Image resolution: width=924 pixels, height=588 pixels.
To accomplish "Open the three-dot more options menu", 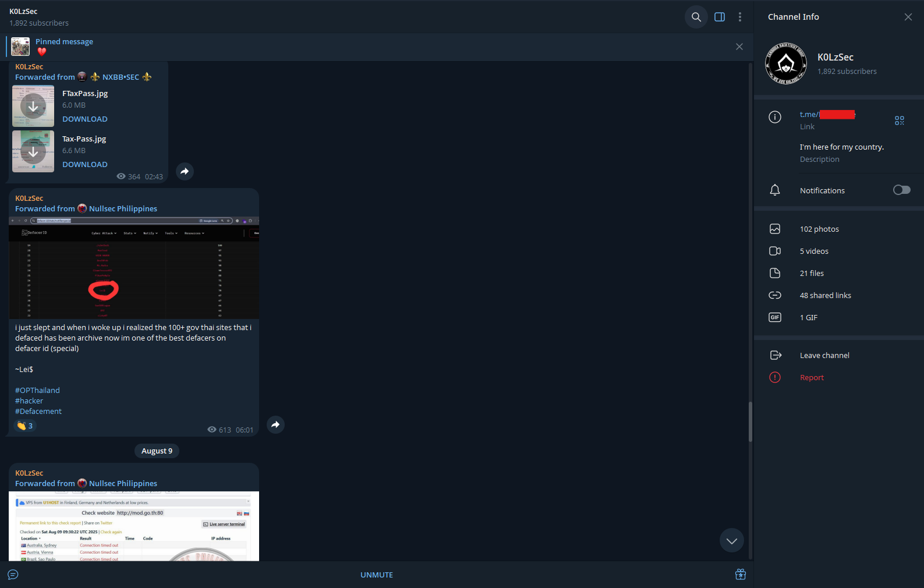I will tap(740, 17).
